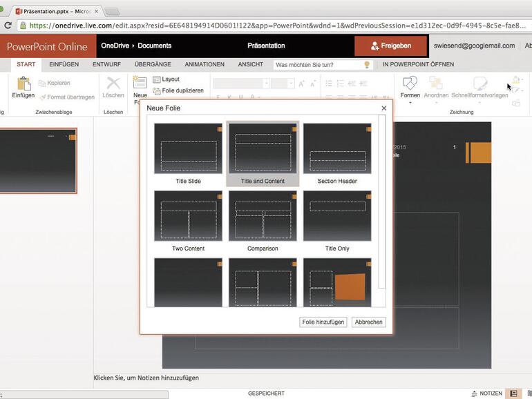Click IN POWERPOINT ÖFFNEN
This screenshot has height=399, width=532.
click(x=418, y=64)
